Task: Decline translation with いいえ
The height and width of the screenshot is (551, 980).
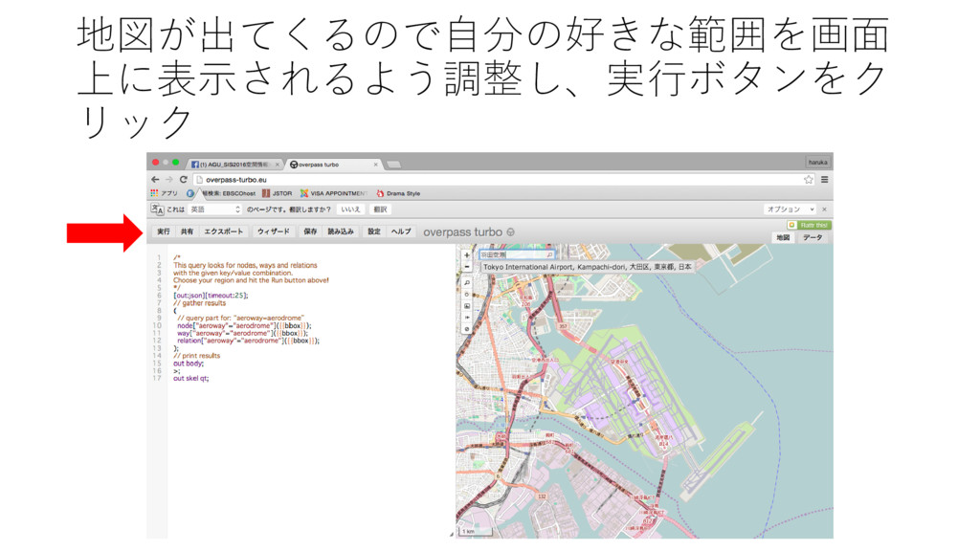Action: click(350, 209)
